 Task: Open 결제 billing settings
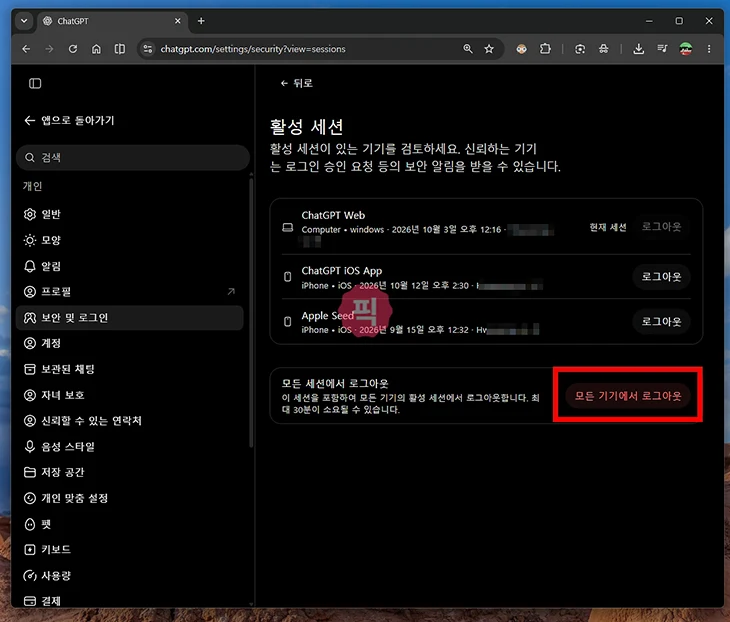129,601
